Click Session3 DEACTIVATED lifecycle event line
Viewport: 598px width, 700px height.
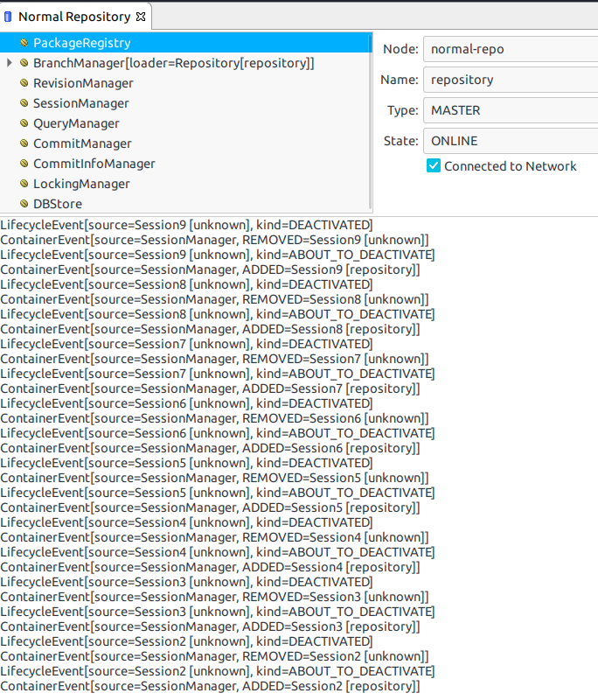186,582
